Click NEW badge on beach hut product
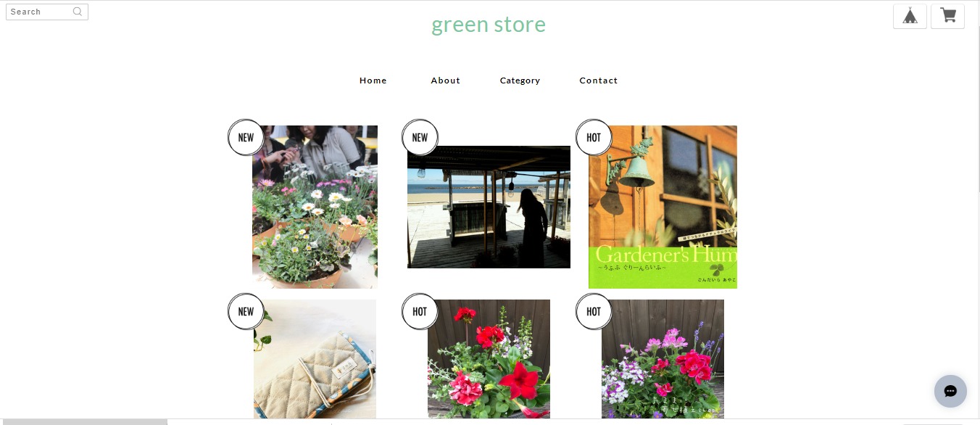980x425 pixels. point(420,137)
